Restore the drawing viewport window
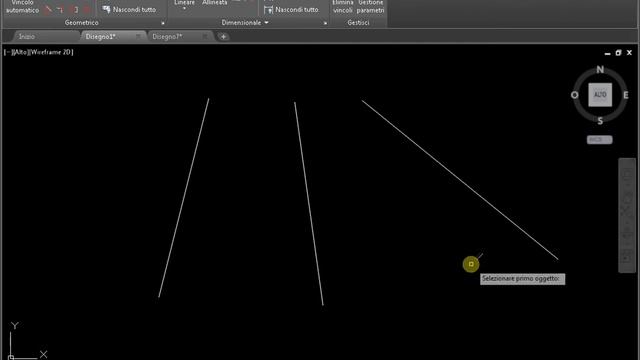This screenshot has width=640, height=360. [618, 53]
